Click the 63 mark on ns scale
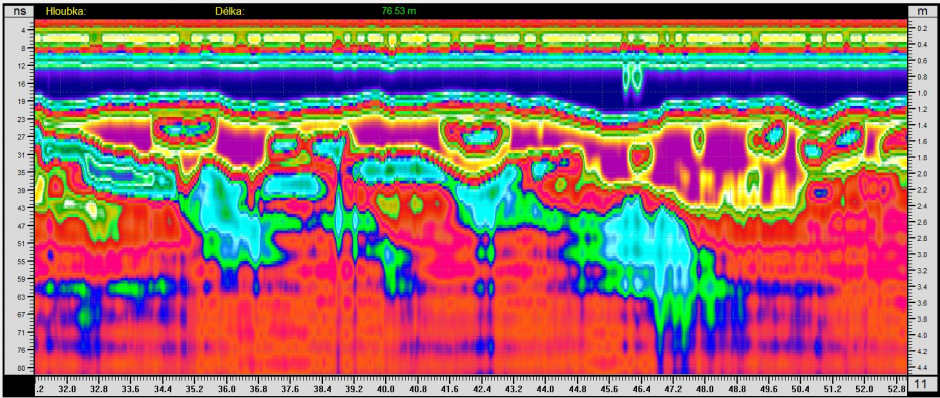The height and width of the screenshot is (398, 940). 22,297
